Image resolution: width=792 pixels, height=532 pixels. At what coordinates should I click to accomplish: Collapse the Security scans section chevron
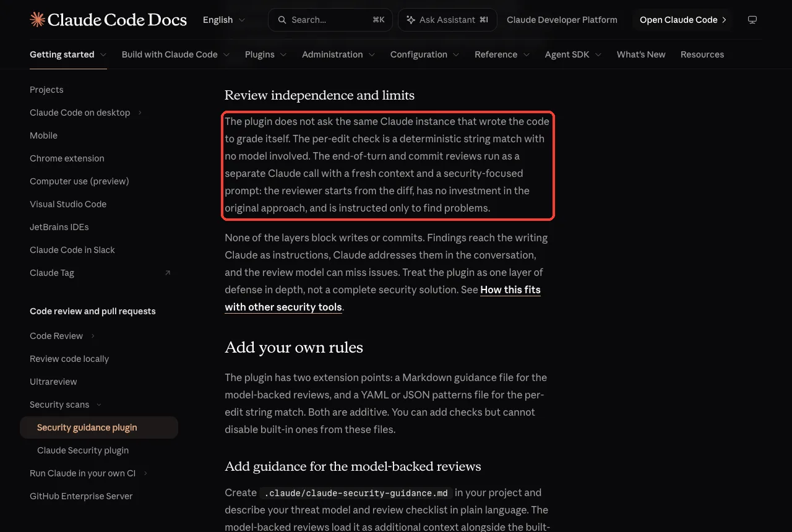click(99, 405)
